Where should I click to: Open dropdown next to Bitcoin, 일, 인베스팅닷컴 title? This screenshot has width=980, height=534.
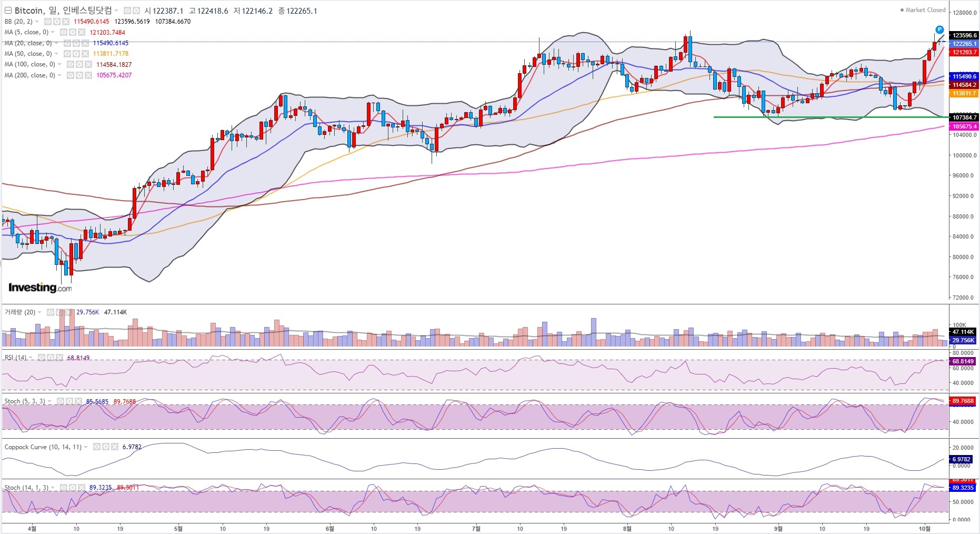pyautogui.click(x=117, y=11)
